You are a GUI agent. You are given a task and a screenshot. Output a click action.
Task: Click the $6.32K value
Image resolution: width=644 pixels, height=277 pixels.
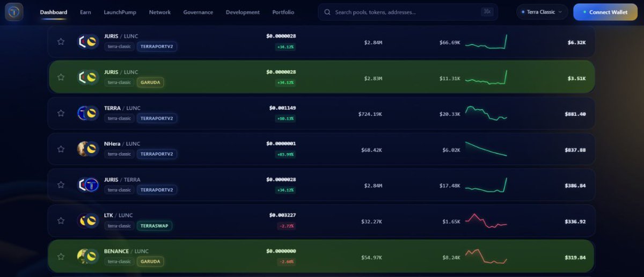[x=576, y=42]
